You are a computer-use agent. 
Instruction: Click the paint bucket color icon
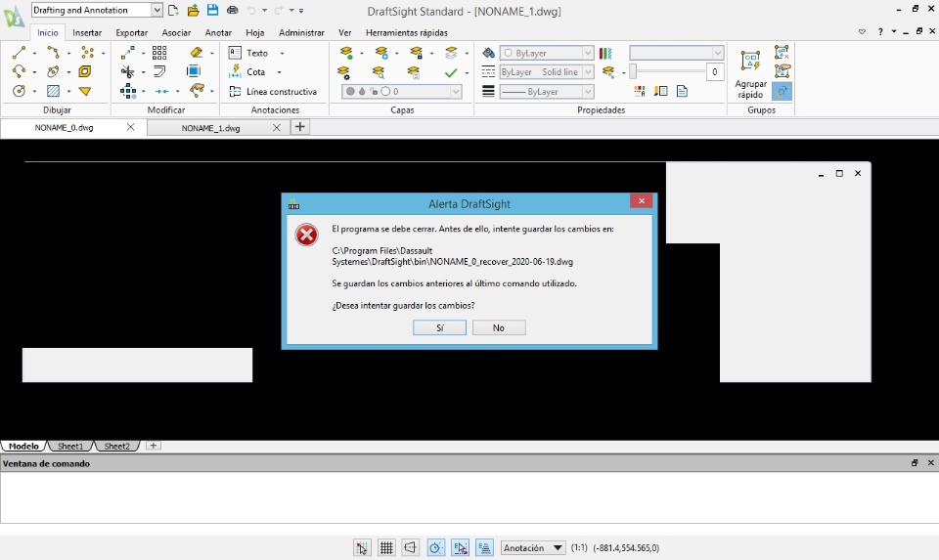489,53
